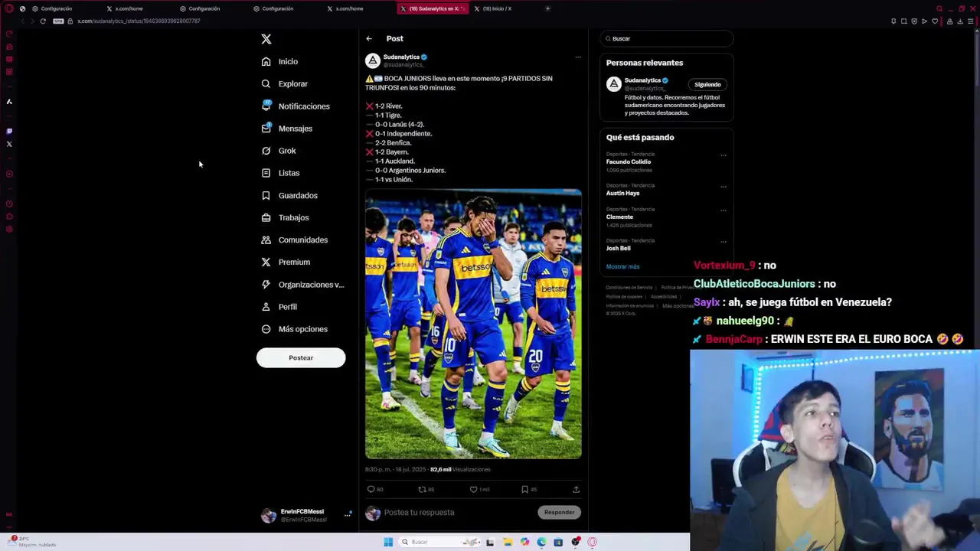Open Microsoft Edge from taskbar

pos(541,542)
